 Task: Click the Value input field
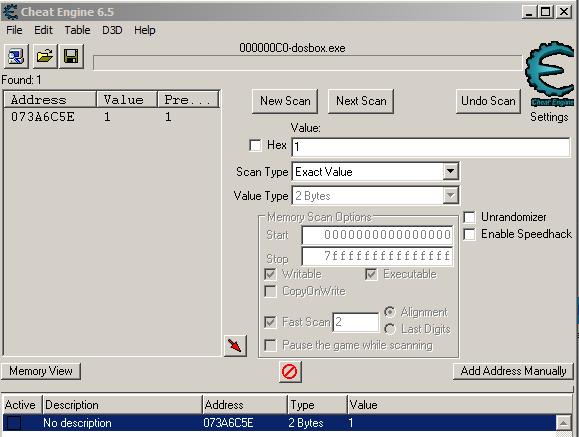pos(431,147)
